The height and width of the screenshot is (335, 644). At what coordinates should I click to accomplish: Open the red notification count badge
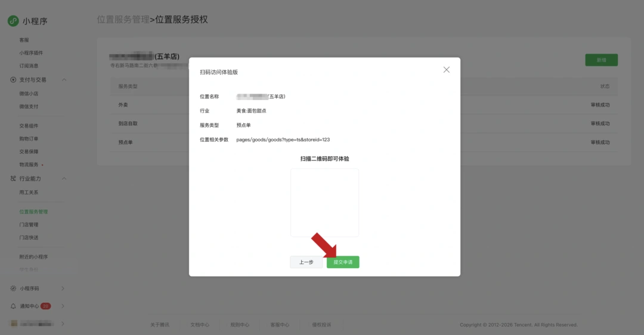(x=45, y=306)
